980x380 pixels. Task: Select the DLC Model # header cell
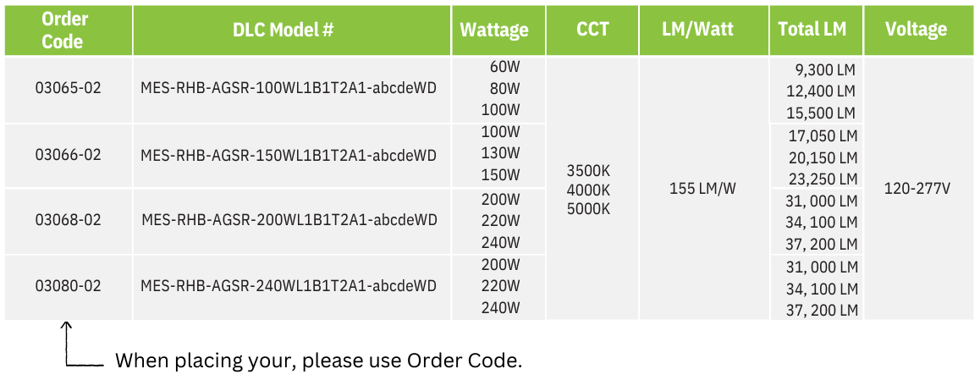(292, 30)
